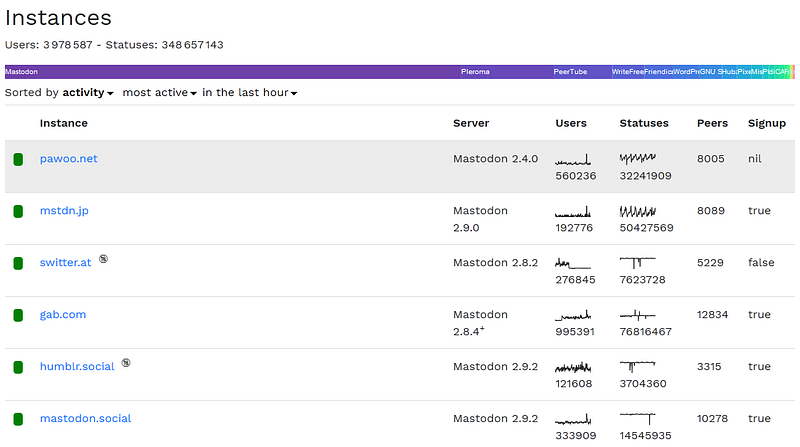Click the gab.com user count 995391

(x=575, y=332)
